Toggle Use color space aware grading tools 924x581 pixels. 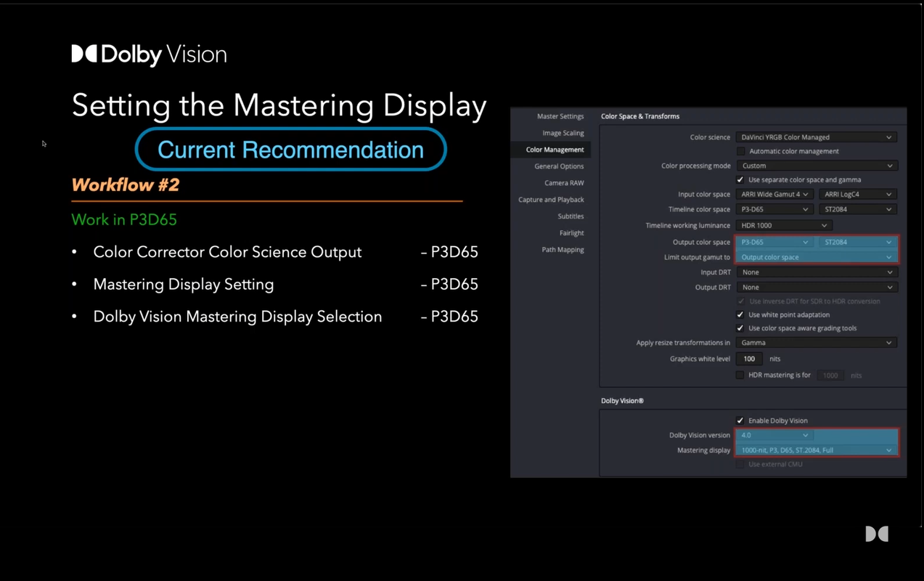(740, 328)
